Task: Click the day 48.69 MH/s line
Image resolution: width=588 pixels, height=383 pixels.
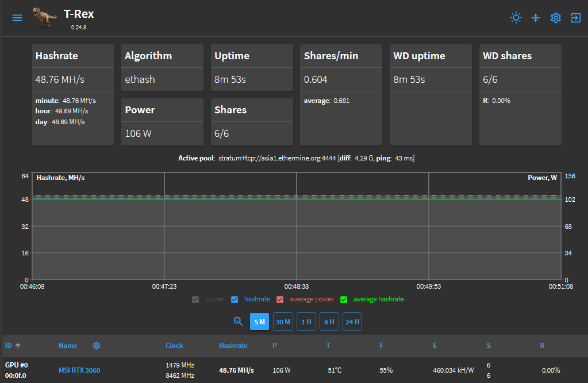Action: click(60, 122)
